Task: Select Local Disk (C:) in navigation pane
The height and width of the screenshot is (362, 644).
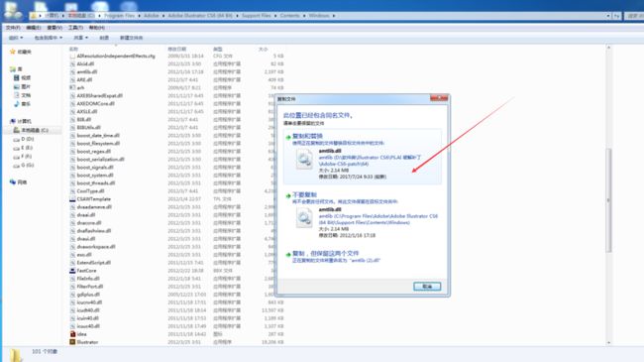Action: point(31,130)
